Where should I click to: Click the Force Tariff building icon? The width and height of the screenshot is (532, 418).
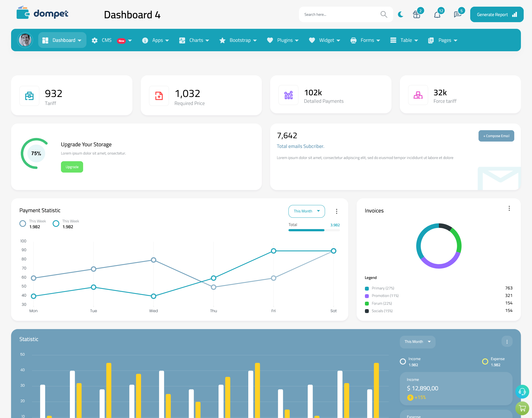(x=418, y=94)
